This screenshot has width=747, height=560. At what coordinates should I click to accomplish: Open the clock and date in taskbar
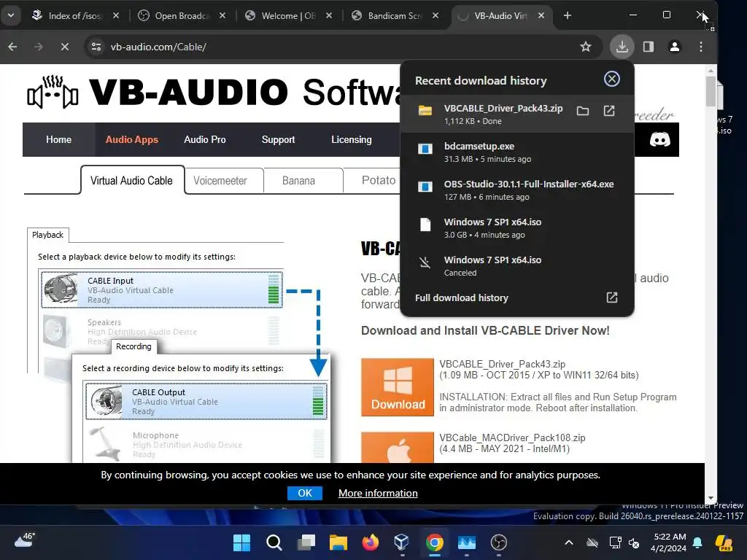click(x=670, y=542)
